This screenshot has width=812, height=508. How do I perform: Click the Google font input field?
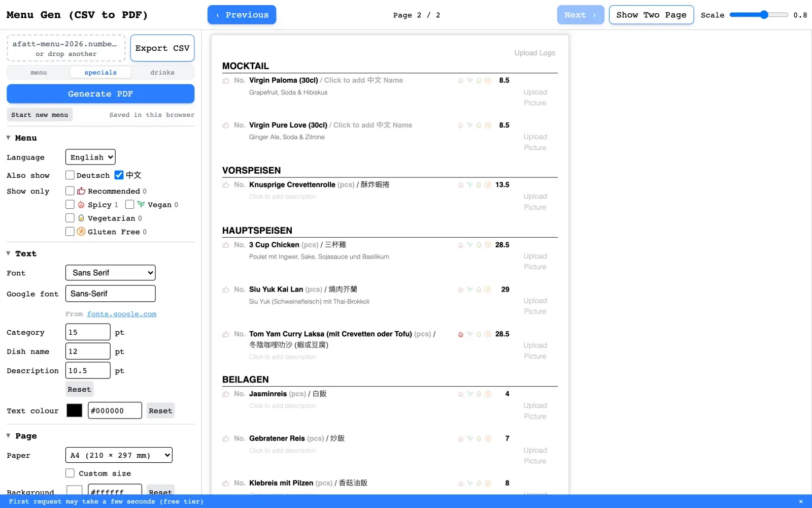(110, 294)
